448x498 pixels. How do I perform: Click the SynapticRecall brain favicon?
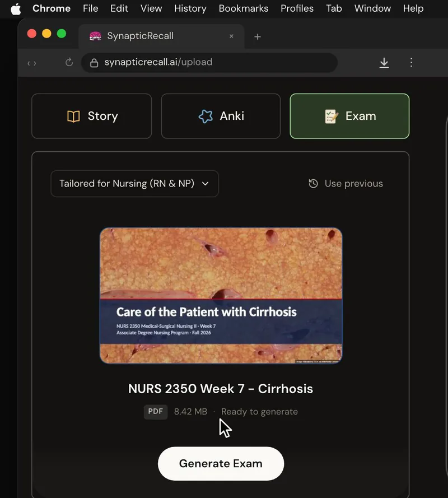[95, 36]
